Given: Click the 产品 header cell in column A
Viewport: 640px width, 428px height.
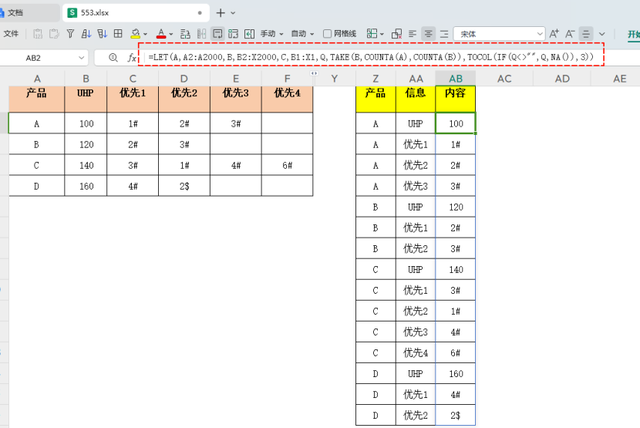Looking at the screenshot, I should (x=37, y=99).
